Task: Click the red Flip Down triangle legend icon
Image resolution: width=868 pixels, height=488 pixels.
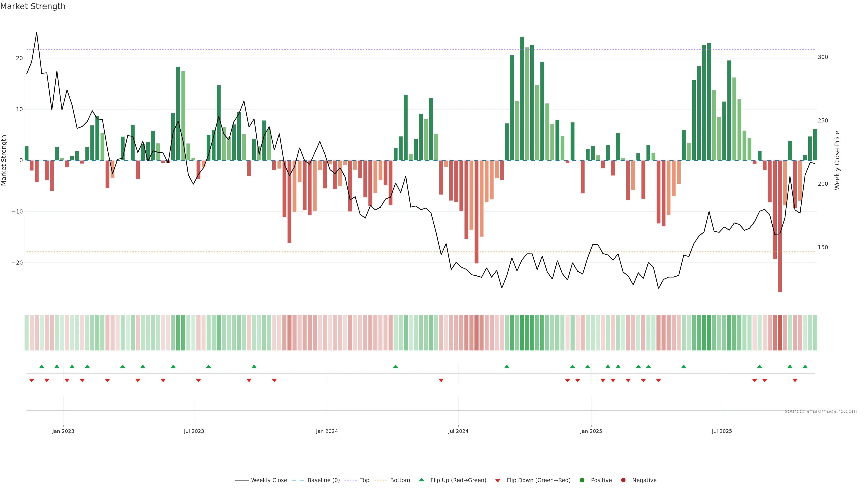Action: (x=498, y=480)
